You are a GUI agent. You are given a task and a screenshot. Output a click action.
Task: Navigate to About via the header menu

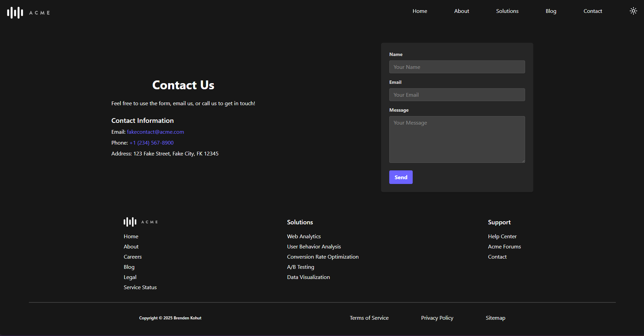click(x=461, y=11)
